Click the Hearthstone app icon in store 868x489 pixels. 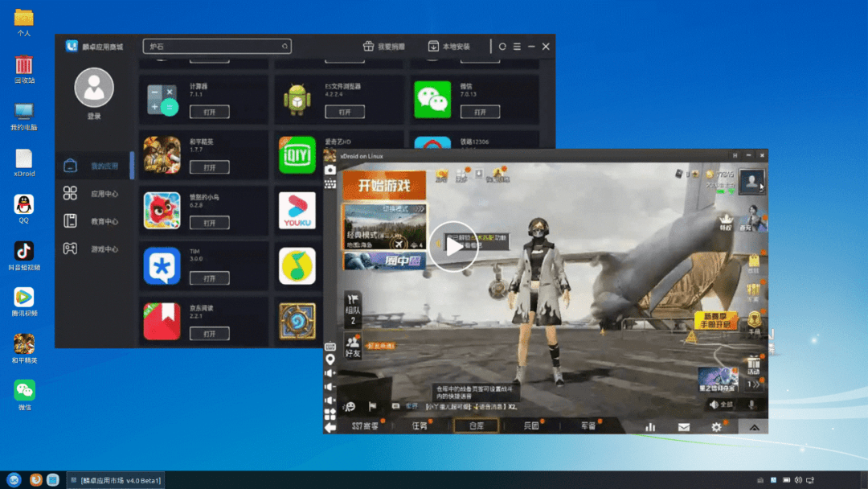[297, 321]
